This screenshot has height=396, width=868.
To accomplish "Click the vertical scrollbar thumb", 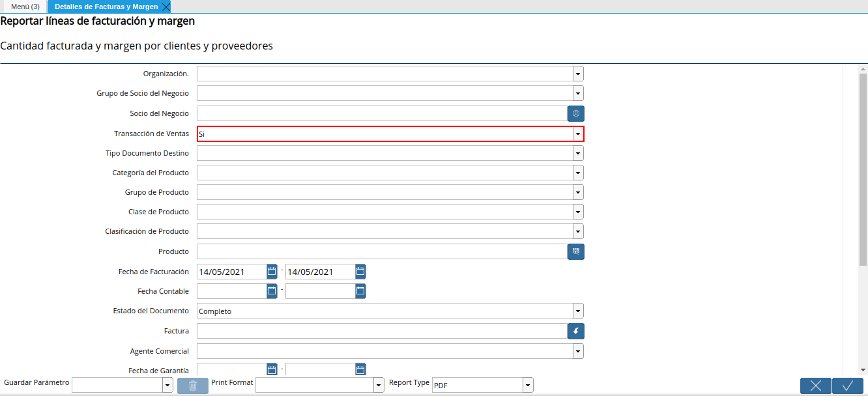I will coord(863,169).
